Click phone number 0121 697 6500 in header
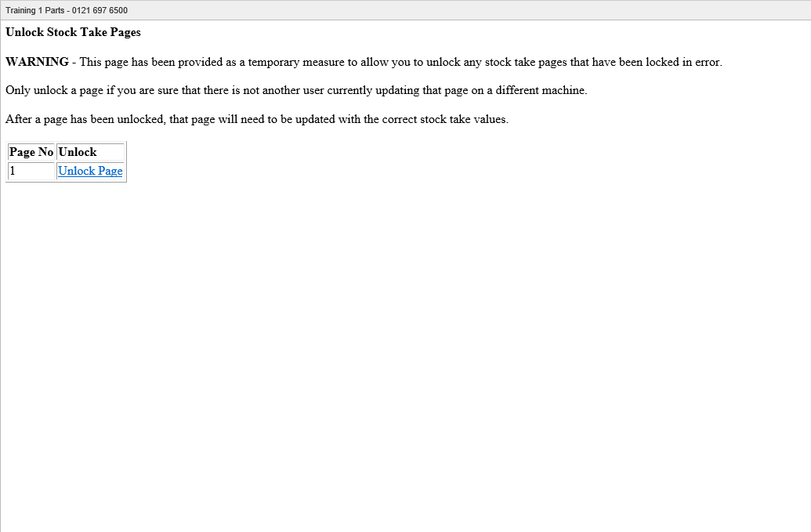 coord(100,10)
